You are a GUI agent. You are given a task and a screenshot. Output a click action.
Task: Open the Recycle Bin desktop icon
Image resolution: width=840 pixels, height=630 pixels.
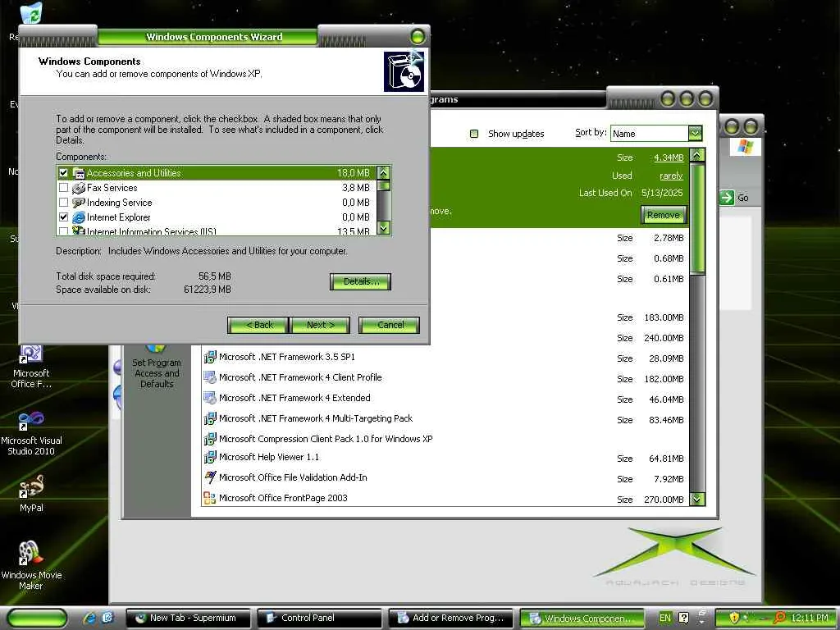point(31,13)
